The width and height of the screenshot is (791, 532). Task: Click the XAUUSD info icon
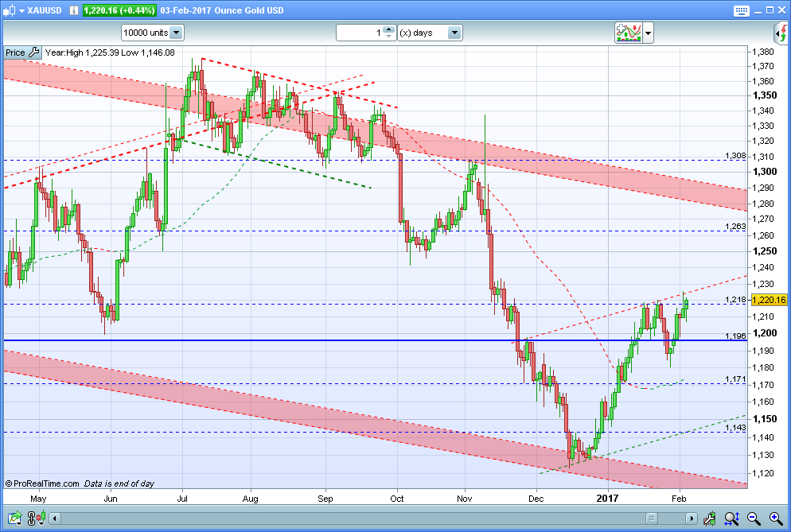74,10
